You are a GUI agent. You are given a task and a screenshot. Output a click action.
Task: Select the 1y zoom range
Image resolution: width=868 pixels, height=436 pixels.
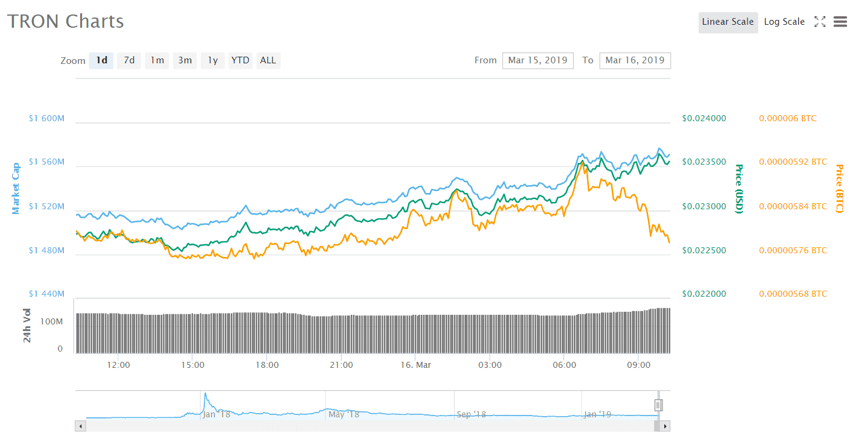pyautogui.click(x=213, y=60)
